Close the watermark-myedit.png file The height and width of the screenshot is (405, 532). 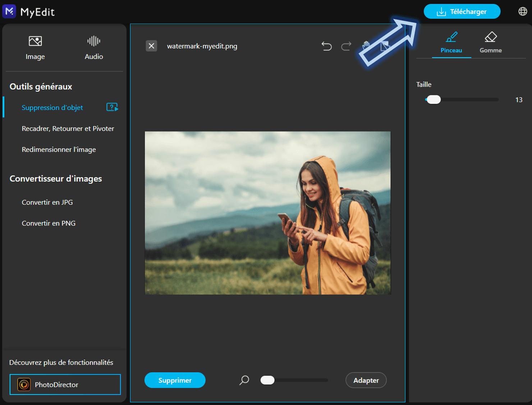[x=151, y=46]
